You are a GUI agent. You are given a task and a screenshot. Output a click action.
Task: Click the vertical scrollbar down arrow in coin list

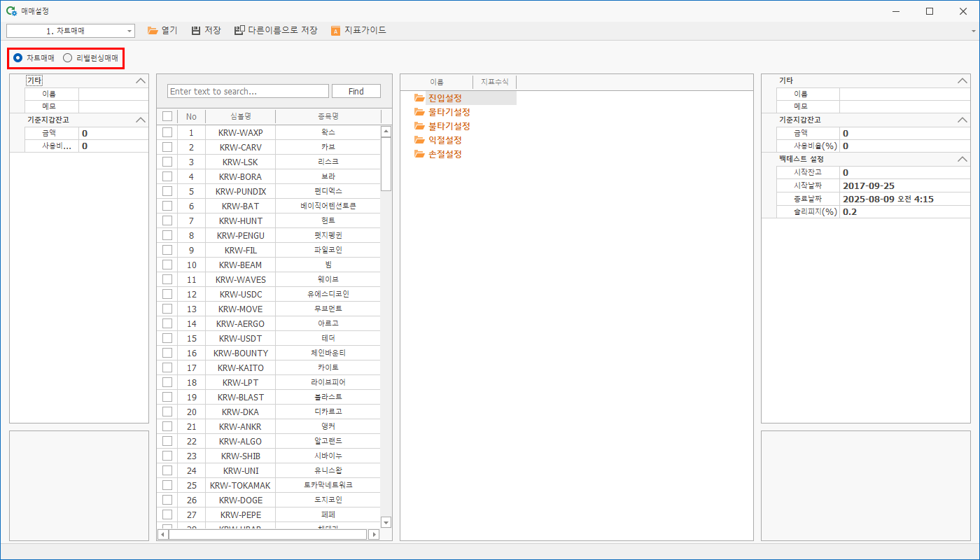(x=386, y=522)
